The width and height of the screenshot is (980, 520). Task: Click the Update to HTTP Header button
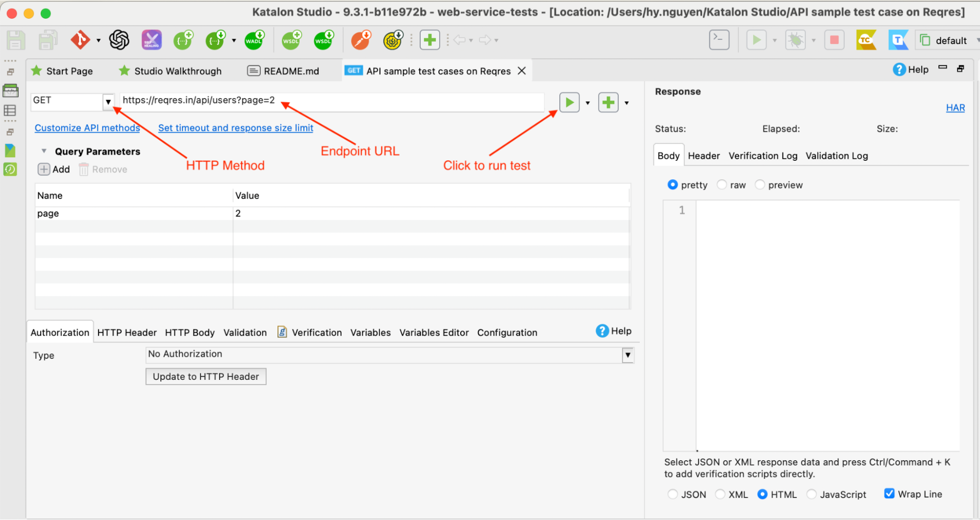coord(206,376)
